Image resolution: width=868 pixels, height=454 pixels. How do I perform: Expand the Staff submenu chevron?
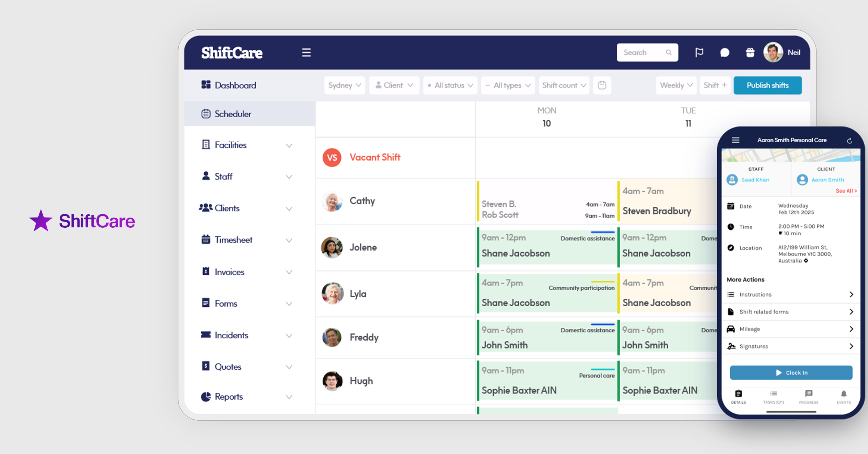click(289, 177)
